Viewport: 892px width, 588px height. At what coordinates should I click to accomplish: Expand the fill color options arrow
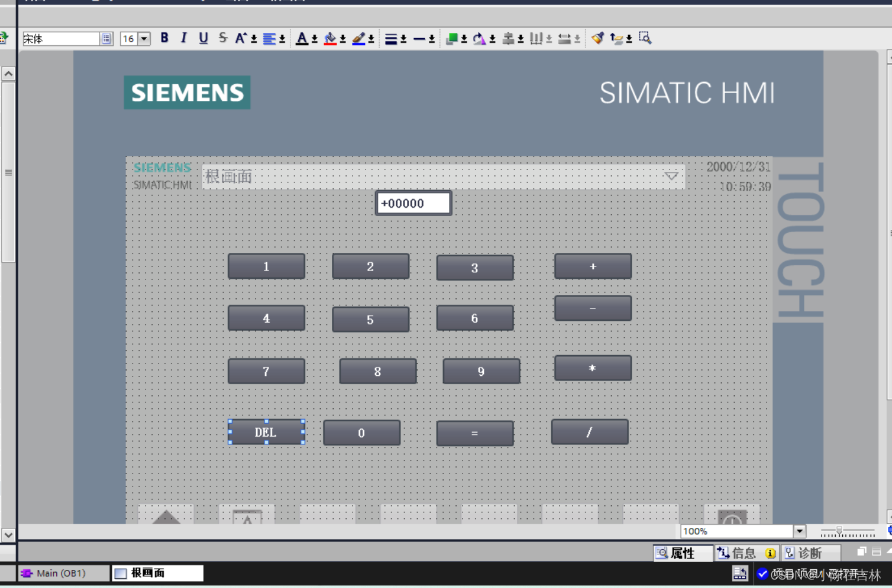click(343, 39)
